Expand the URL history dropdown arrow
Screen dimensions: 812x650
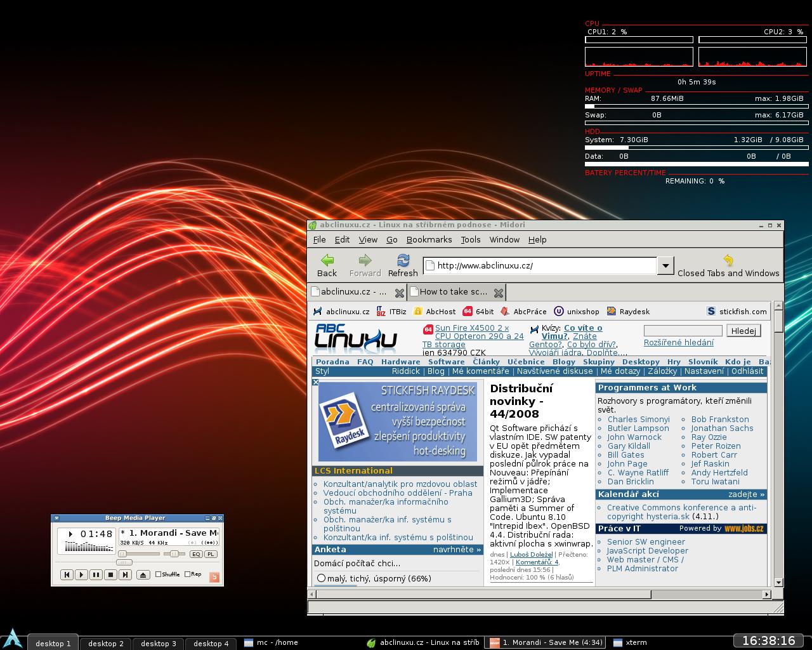[665, 266]
